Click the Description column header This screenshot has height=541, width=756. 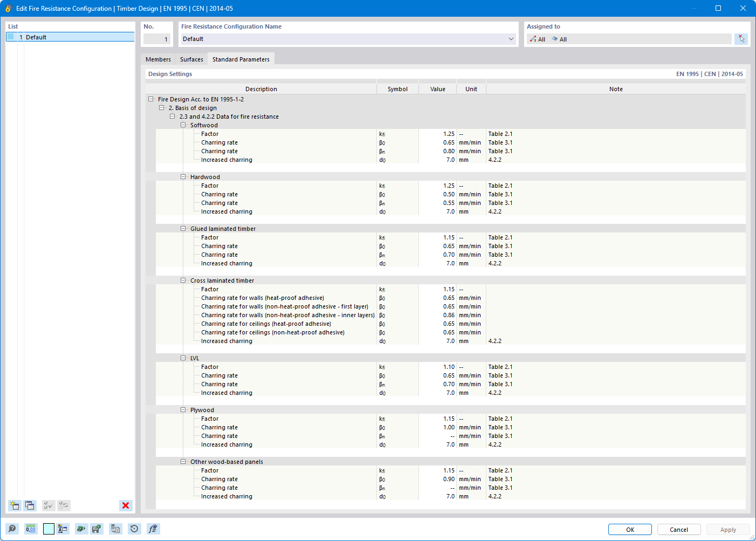(261, 89)
